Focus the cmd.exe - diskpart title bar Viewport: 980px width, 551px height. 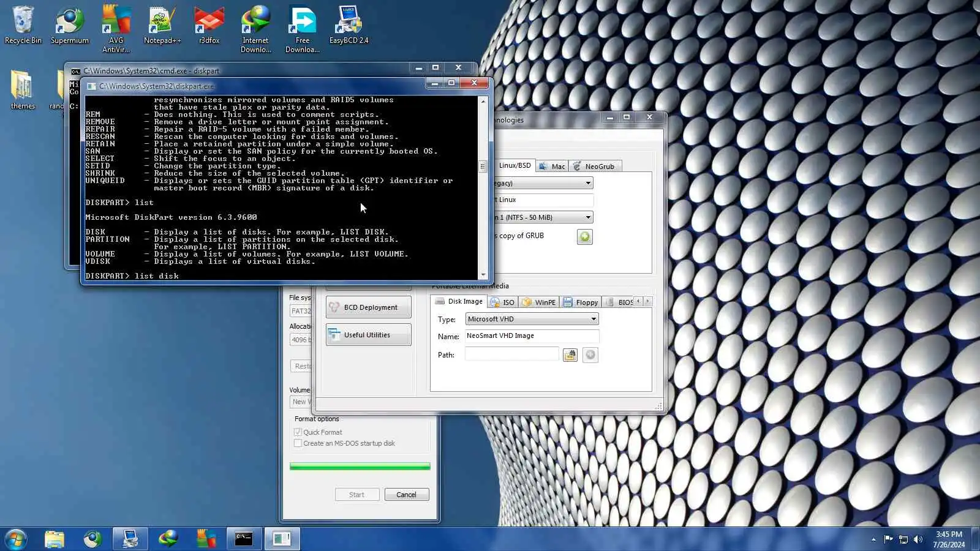(239, 70)
